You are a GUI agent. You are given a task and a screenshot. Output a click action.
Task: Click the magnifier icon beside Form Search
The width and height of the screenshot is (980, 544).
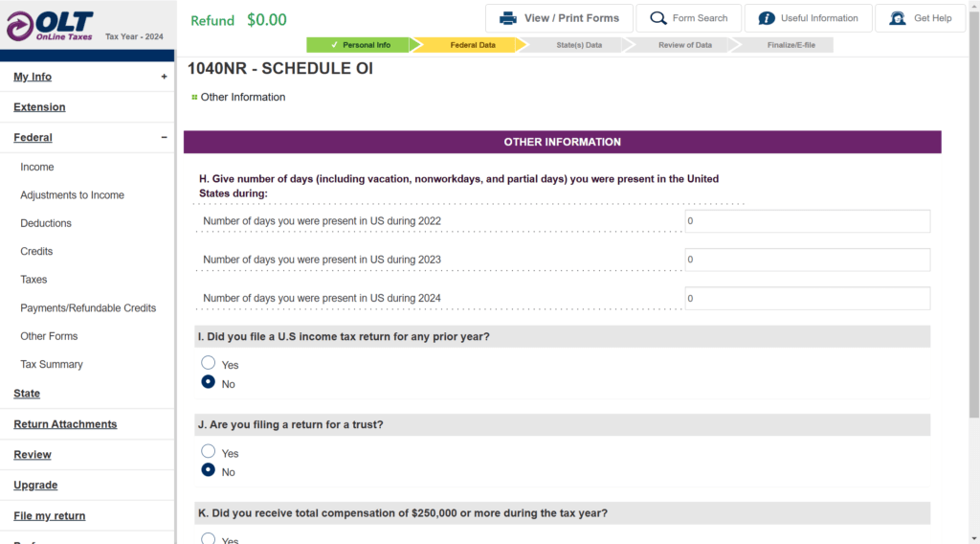(x=658, y=18)
